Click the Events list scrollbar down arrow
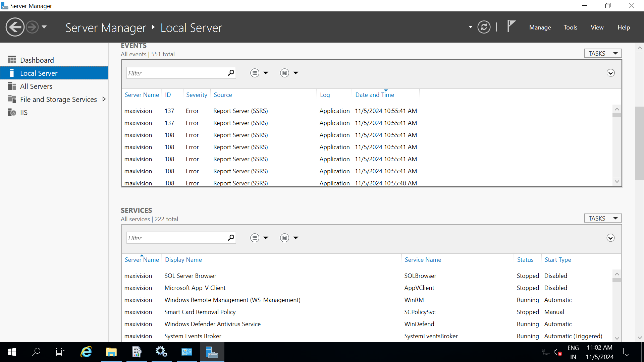The height and width of the screenshot is (362, 644). [617, 182]
